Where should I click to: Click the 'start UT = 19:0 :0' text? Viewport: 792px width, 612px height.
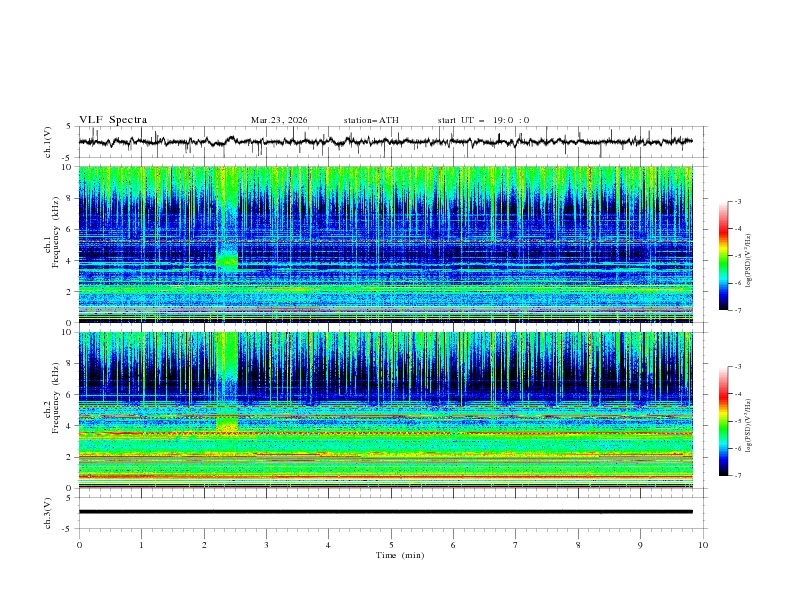483,120
